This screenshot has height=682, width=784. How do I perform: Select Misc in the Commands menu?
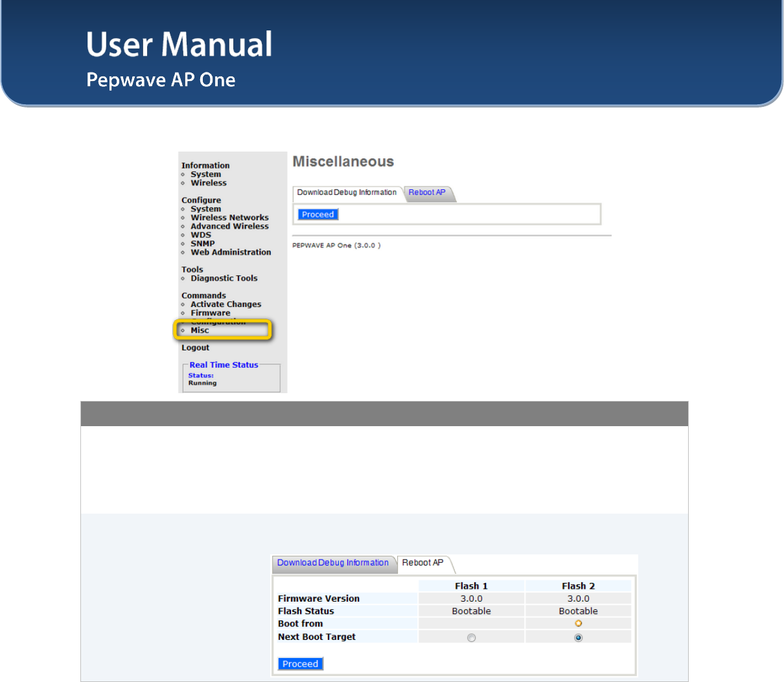coord(200,330)
